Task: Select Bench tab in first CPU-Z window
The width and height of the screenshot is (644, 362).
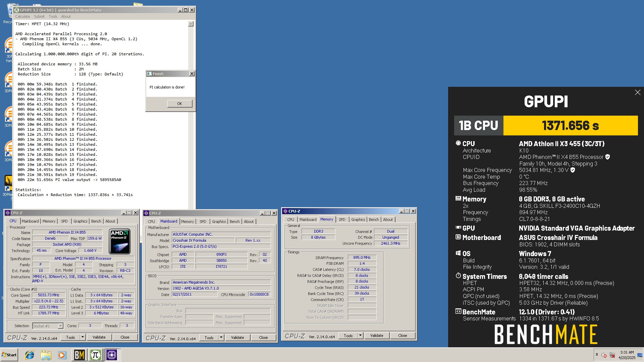Action: pyautogui.click(x=96, y=221)
